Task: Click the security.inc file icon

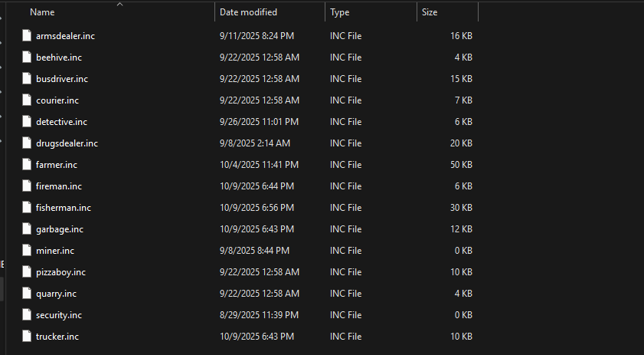Action: [27, 314]
